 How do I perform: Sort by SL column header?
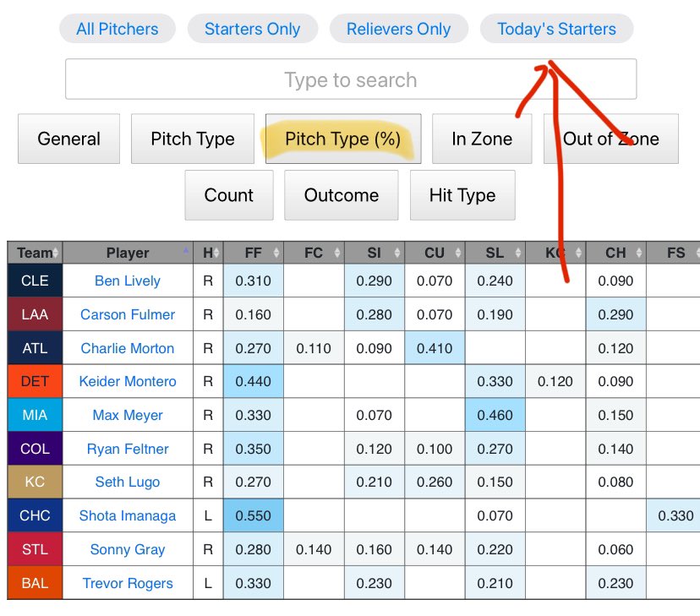click(x=495, y=253)
